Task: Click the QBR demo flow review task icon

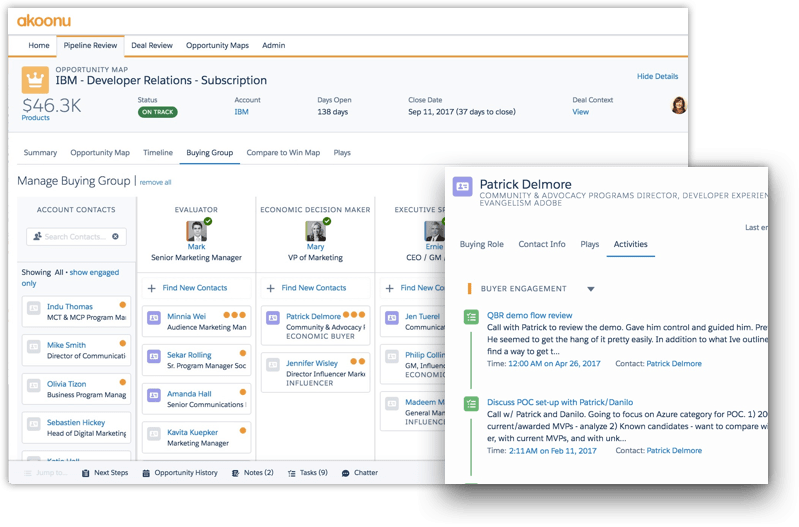Action: 471,317
